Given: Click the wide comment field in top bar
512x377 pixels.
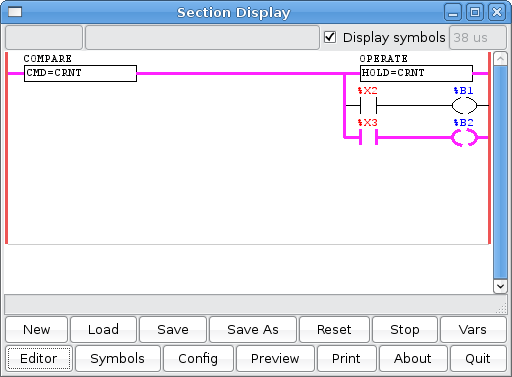Looking at the screenshot, I should [x=202, y=37].
